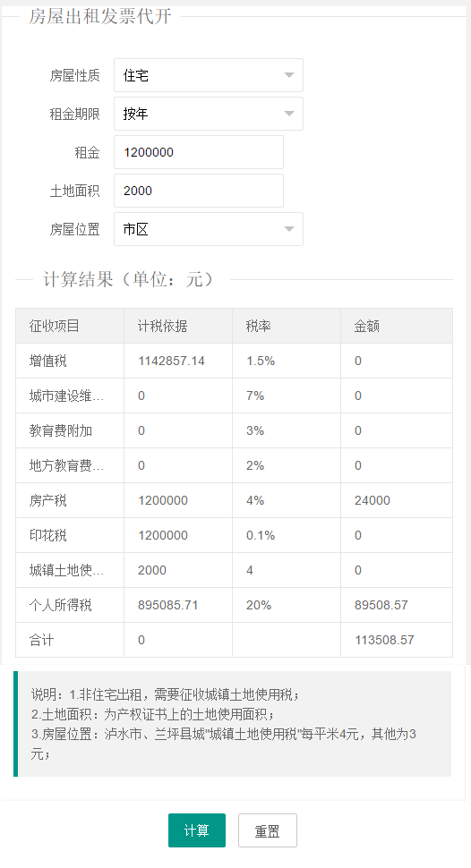Click the 房产税 amount 24000 cell
471x868 pixels.
(x=397, y=500)
